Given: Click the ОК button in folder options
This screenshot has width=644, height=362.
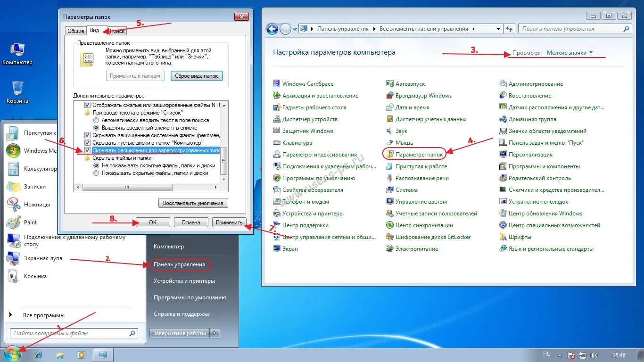Looking at the screenshot, I should tap(153, 222).
